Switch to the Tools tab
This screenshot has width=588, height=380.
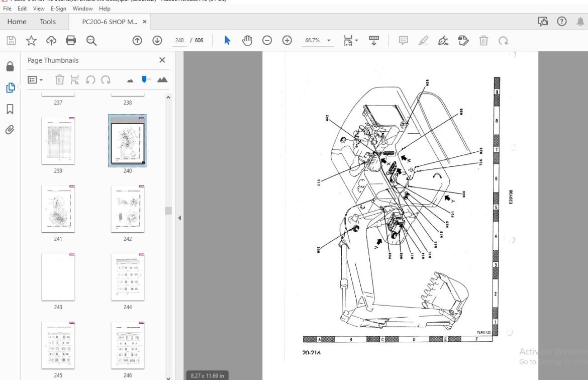click(48, 22)
